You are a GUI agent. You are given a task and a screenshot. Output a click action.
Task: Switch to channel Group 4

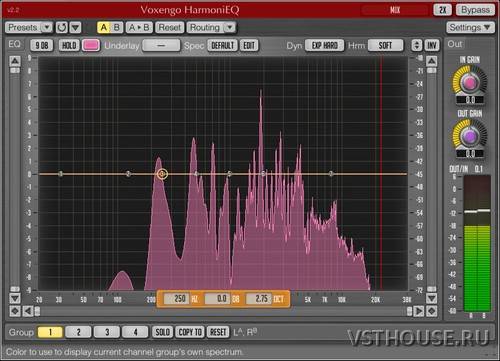135,332
